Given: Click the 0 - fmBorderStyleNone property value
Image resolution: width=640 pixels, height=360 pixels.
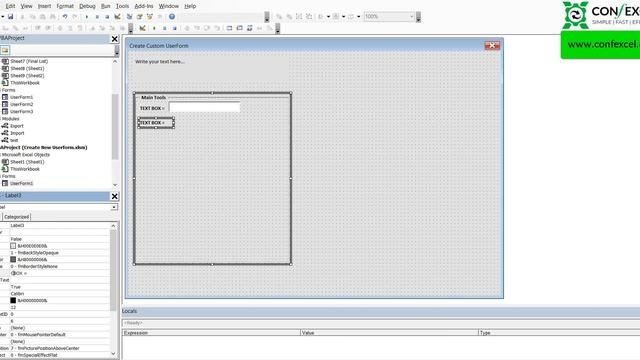Looking at the screenshot, I should pos(34,266).
